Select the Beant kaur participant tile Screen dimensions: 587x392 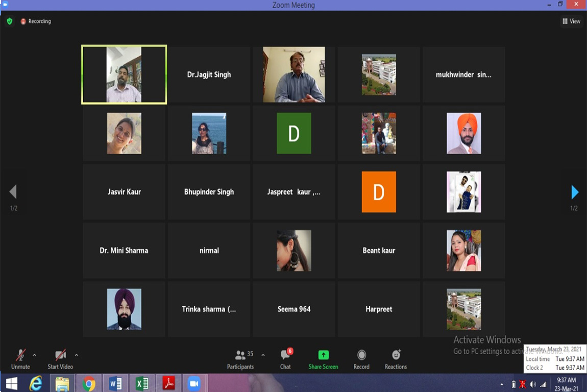tap(379, 251)
